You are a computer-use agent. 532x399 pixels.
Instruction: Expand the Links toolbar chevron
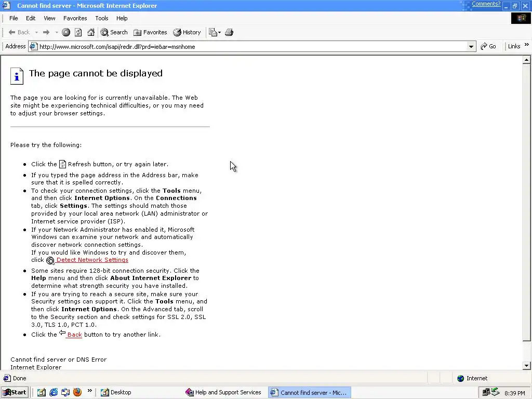point(527,45)
